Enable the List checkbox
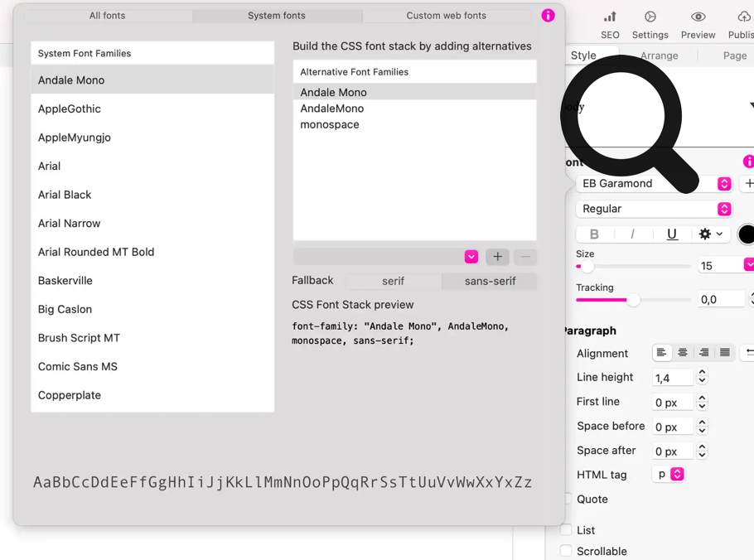754x560 pixels. tap(566, 530)
